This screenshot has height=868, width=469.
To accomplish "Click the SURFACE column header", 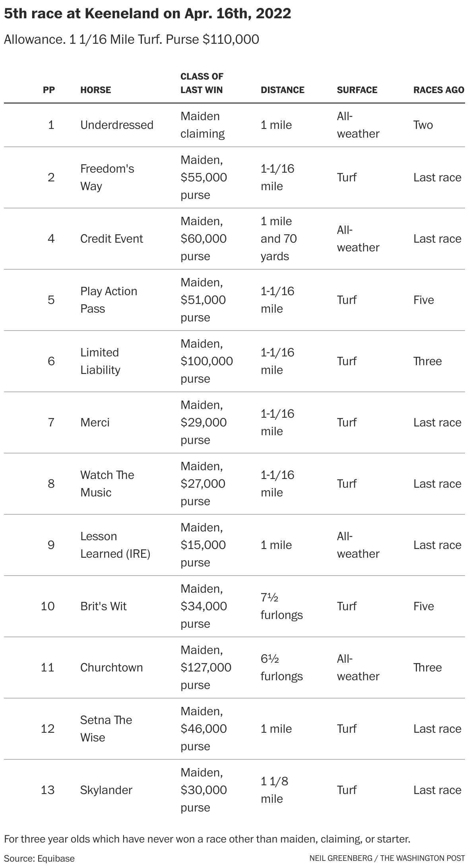I will tap(357, 90).
